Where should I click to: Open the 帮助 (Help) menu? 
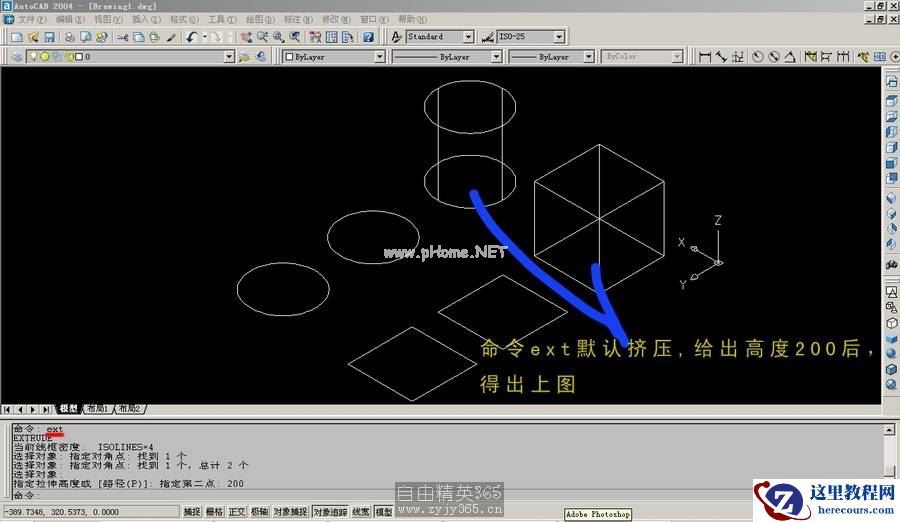pyautogui.click(x=413, y=20)
